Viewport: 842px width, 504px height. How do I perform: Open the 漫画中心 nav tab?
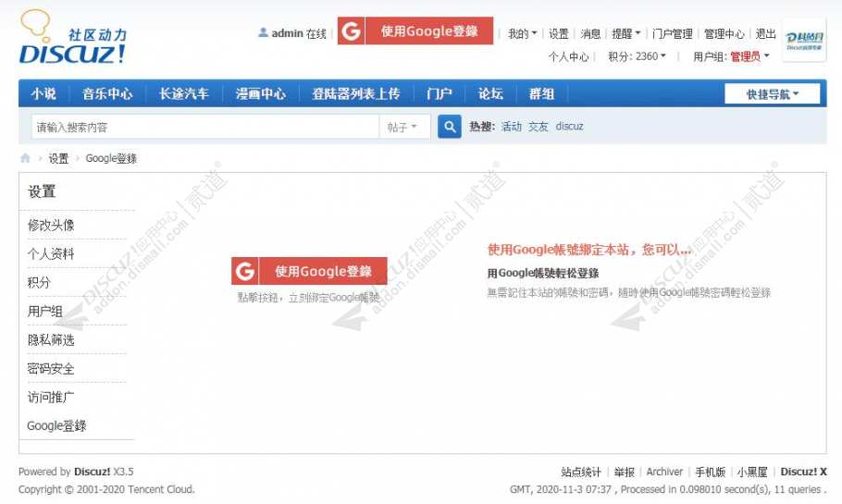pos(260,94)
